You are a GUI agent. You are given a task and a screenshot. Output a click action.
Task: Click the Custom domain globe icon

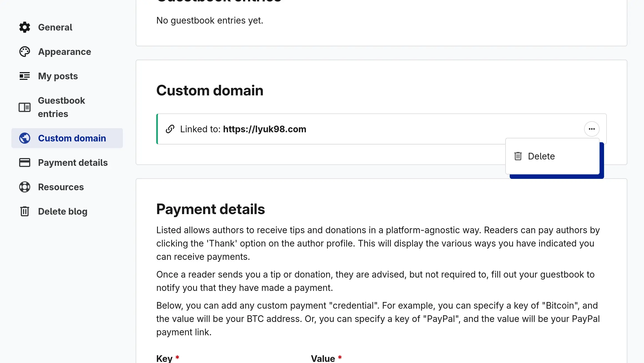(x=24, y=138)
